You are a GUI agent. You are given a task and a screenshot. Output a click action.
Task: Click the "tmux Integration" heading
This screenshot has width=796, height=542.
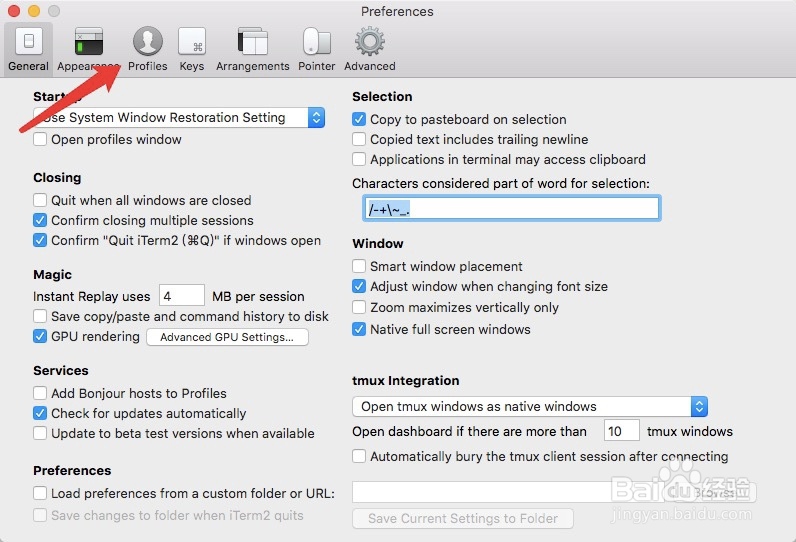pos(406,381)
